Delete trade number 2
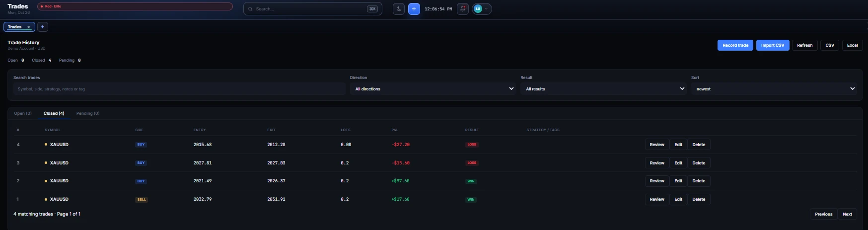Screen dimensions: 868x230 [x=699, y=181]
